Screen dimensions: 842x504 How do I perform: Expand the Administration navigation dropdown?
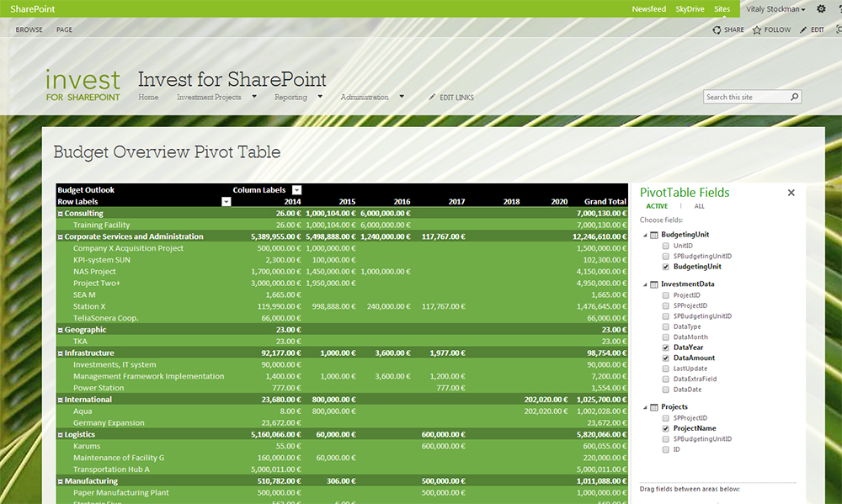[402, 97]
